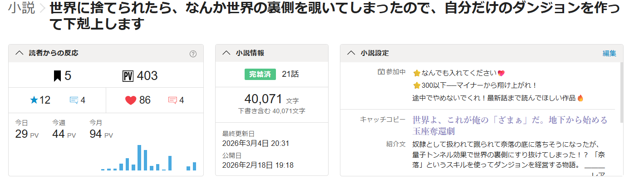This screenshot has height=185, width=644.
Task: Click the PV page views icon
Action: point(128,76)
